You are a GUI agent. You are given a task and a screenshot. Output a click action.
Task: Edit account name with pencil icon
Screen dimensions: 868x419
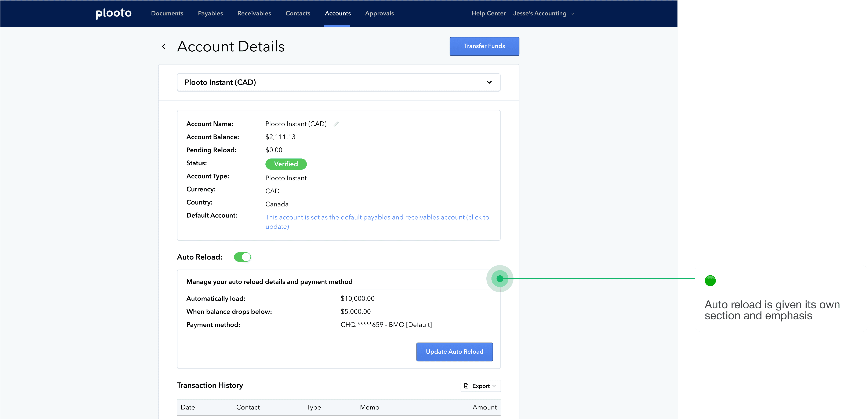(x=336, y=124)
